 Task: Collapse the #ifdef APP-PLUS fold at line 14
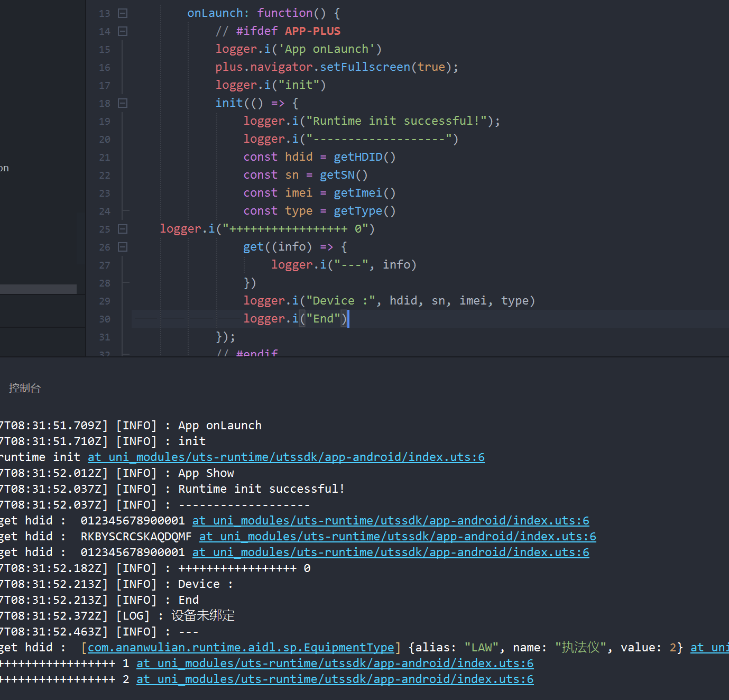tap(123, 31)
